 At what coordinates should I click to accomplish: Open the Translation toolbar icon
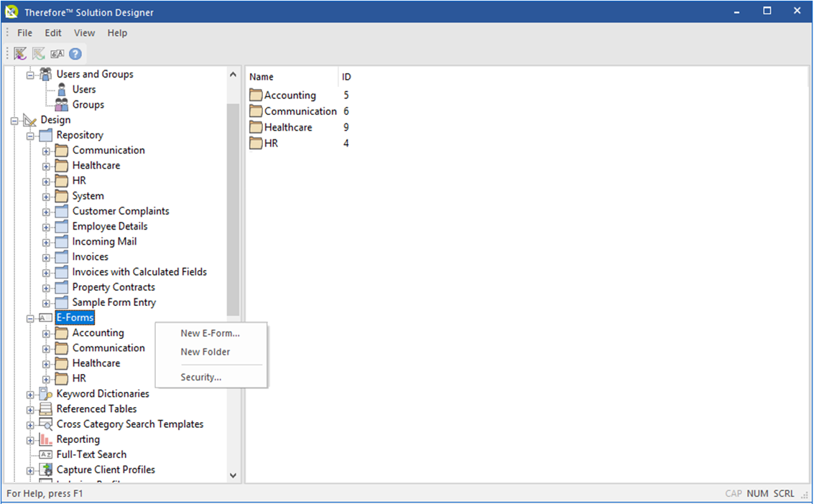point(57,53)
